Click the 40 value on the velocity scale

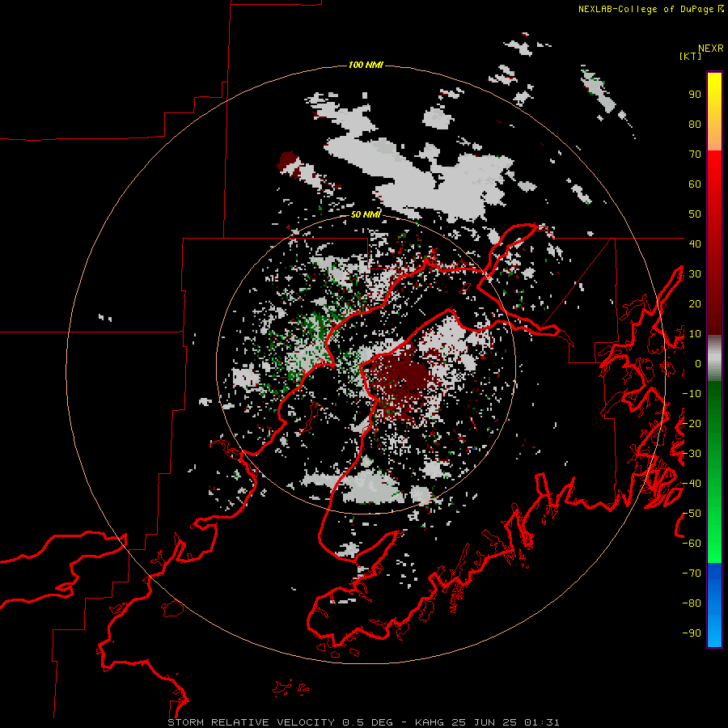point(695,243)
